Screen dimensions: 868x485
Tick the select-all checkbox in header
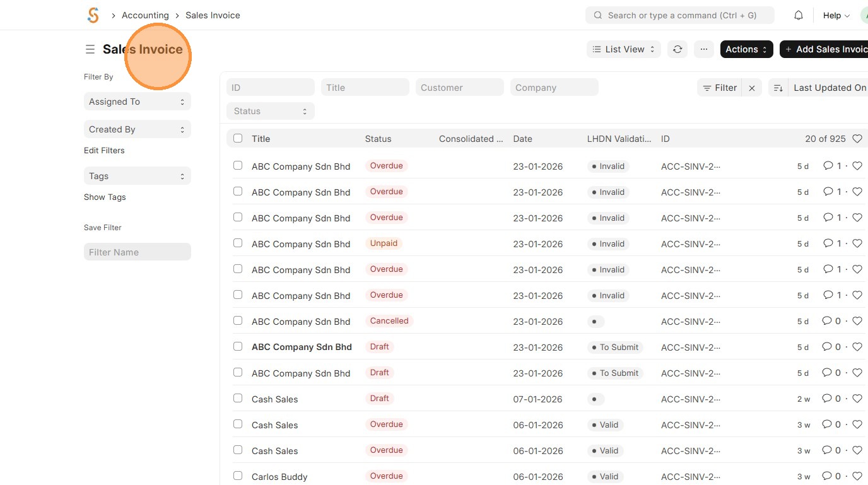(x=238, y=138)
